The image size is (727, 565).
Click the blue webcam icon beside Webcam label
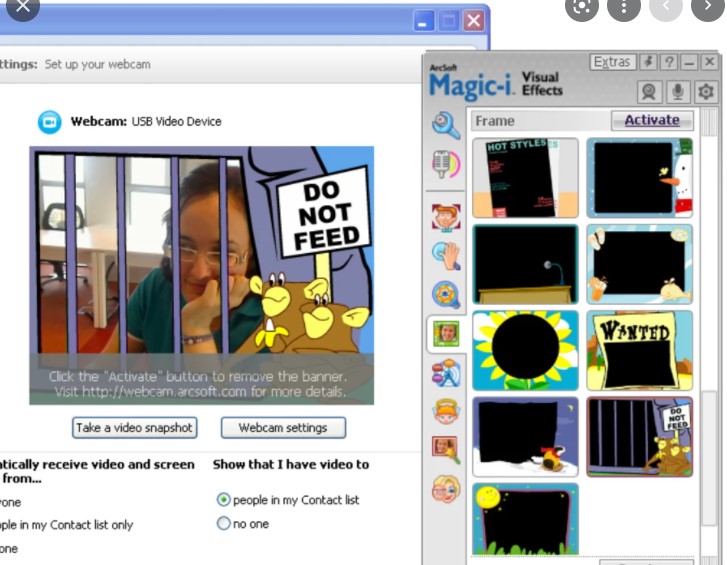tap(50, 122)
